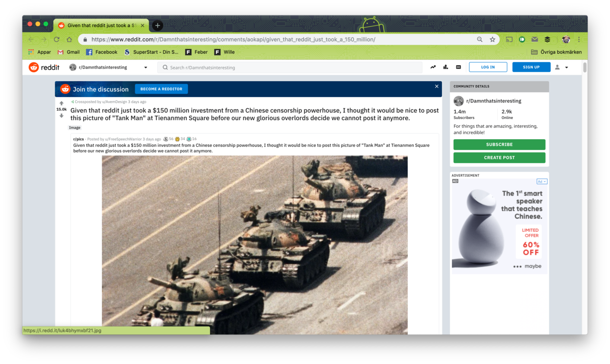Image resolution: width=610 pixels, height=364 pixels.
Task: Open the Popular trending arrow icon
Action: (x=433, y=67)
